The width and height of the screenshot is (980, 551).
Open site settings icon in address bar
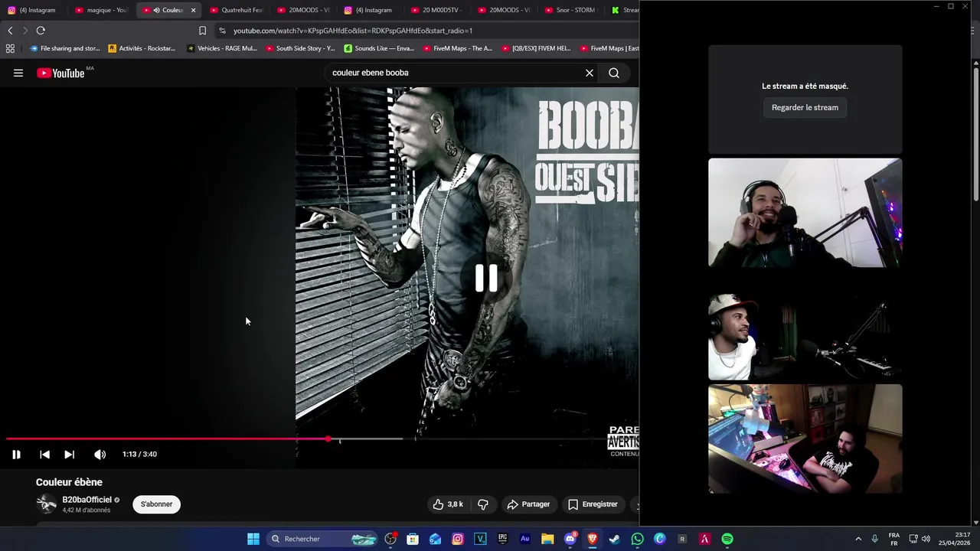(x=222, y=31)
